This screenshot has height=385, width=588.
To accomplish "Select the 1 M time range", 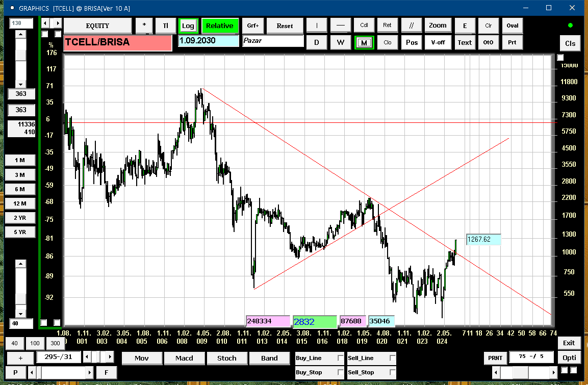I will point(20,160).
